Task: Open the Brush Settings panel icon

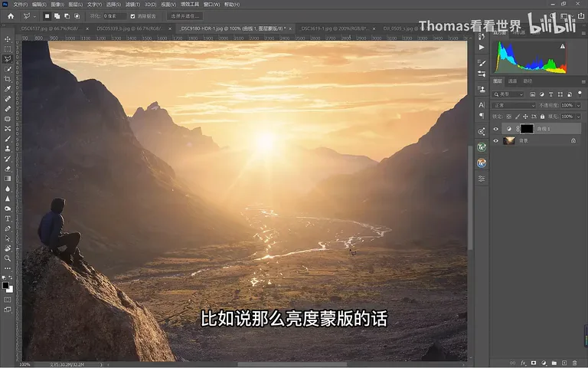Action: [x=482, y=63]
